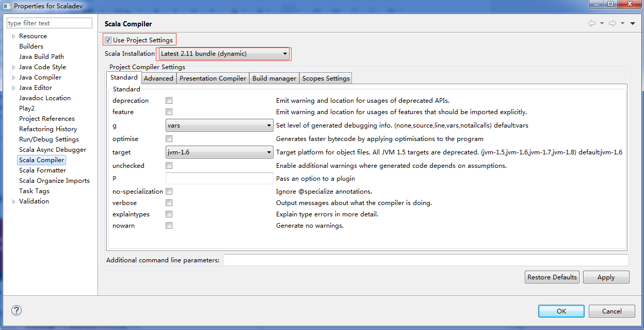
Task: Open the Scopes Settings tab
Action: pos(326,78)
